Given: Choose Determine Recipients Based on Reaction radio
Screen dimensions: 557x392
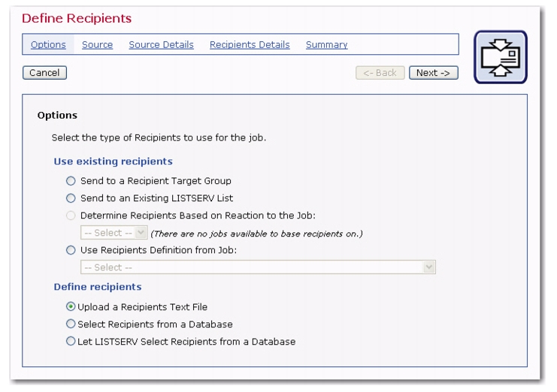Looking at the screenshot, I should click(71, 216).
